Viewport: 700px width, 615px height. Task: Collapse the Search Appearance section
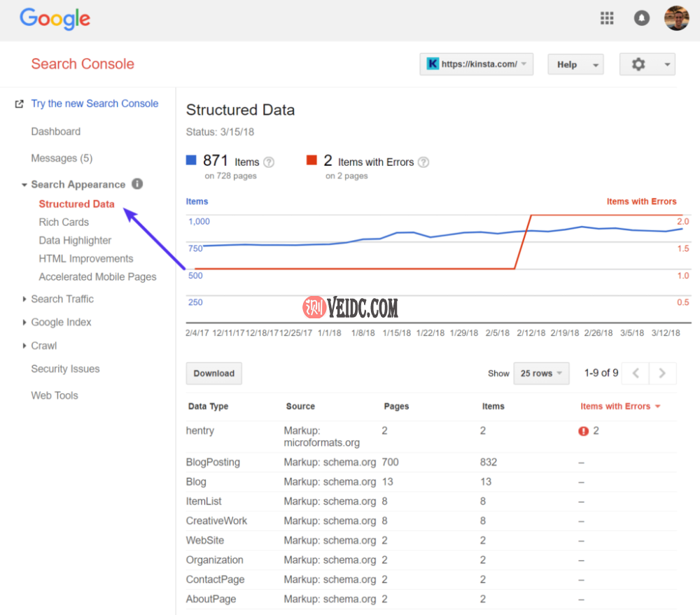(24, 185)
